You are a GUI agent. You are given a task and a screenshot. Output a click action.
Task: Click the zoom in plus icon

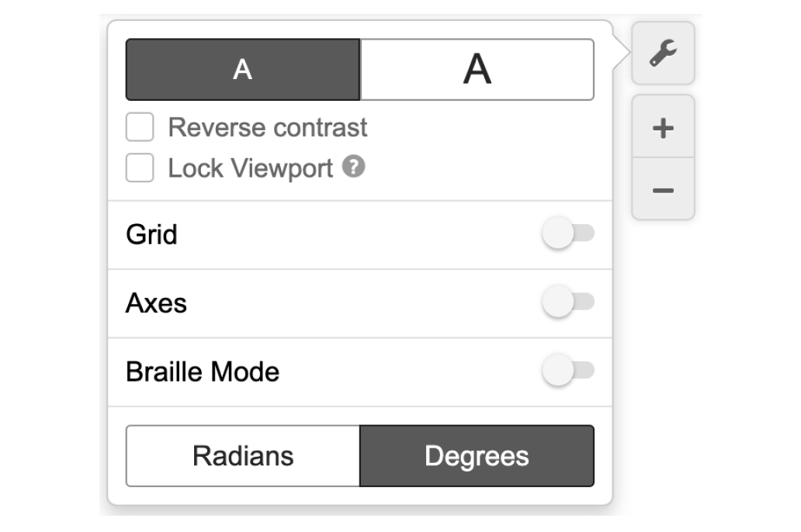(x=663, y=128)
